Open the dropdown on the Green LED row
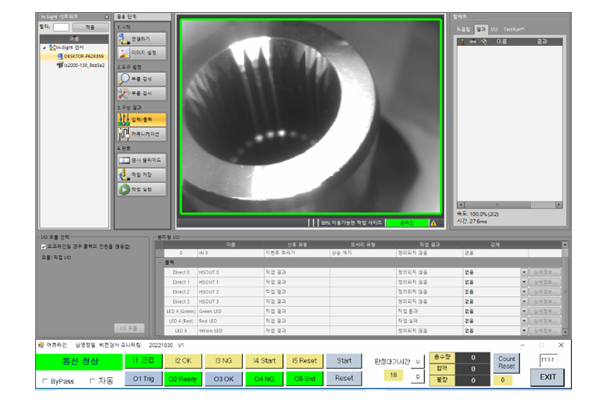 (524, 311)
